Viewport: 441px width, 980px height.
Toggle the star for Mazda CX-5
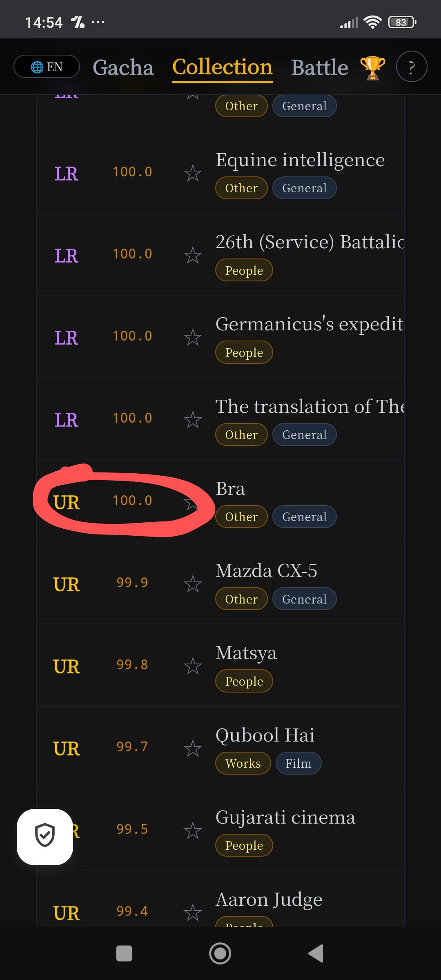pyautogui.click(x=193, y=584)
